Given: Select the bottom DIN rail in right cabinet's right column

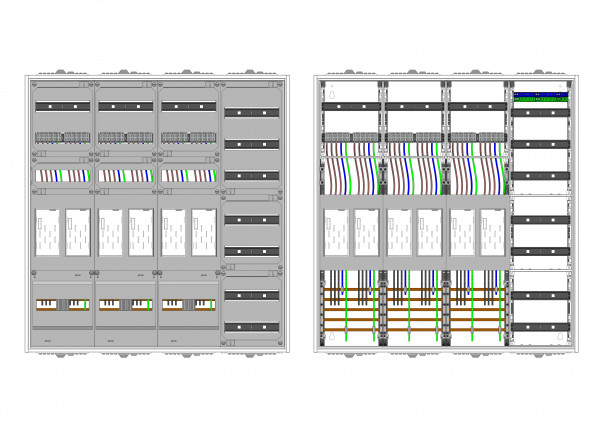Looking at the screenshot, I should (541, 327).
